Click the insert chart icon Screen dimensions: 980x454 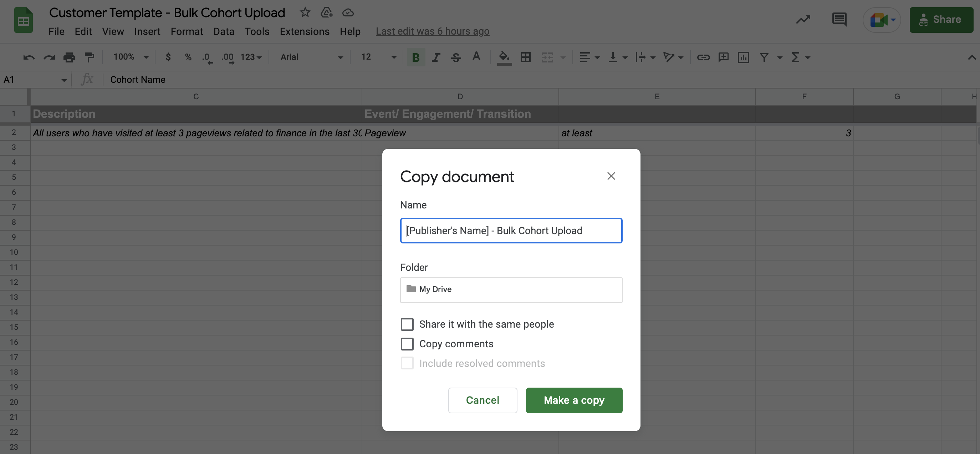click(743, 57)
